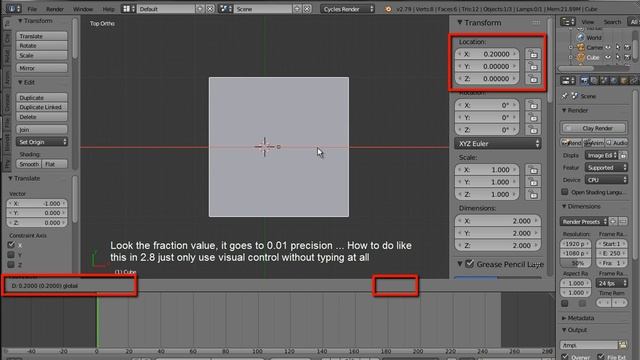Toggle the Z constraint axis checkbox
The width and height of the screenshot is (640, 360).
tap(11, 264)
